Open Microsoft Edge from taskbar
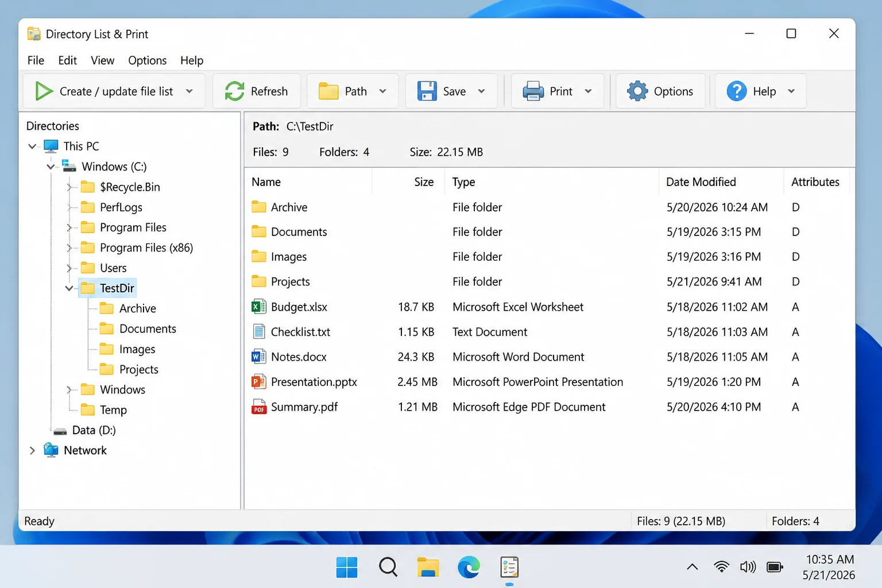The image size is (882, 588). (469, 567)
